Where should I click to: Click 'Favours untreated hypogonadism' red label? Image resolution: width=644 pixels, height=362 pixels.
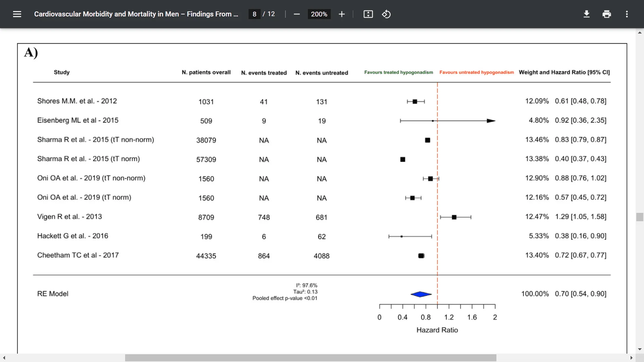tap(477, 72)
